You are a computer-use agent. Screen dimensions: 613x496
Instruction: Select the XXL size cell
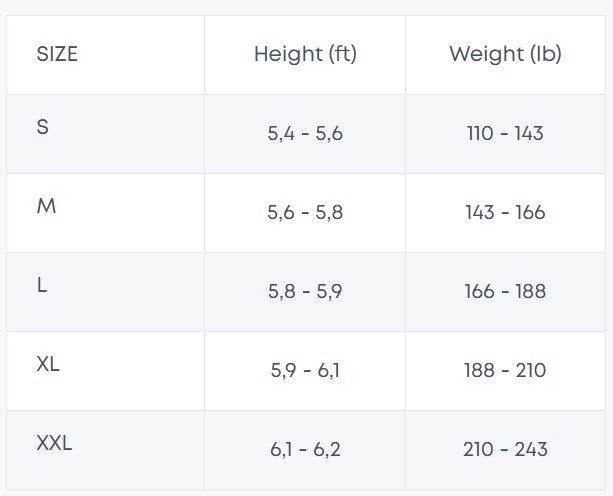tap(54, 443)
